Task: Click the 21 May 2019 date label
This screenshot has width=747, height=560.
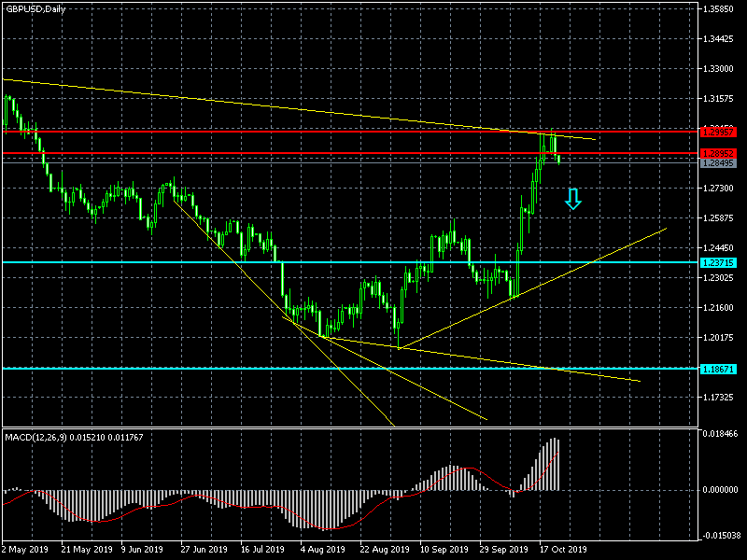Action: click(x=87, y=550)
